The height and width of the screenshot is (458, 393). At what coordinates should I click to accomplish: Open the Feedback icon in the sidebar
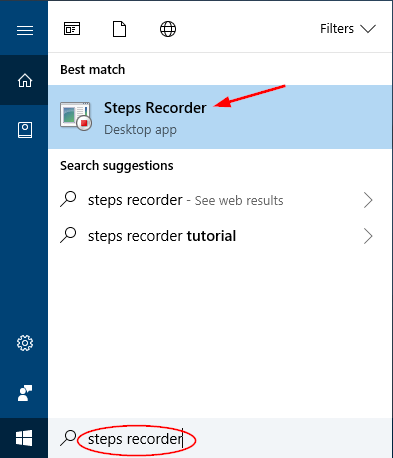25,393
